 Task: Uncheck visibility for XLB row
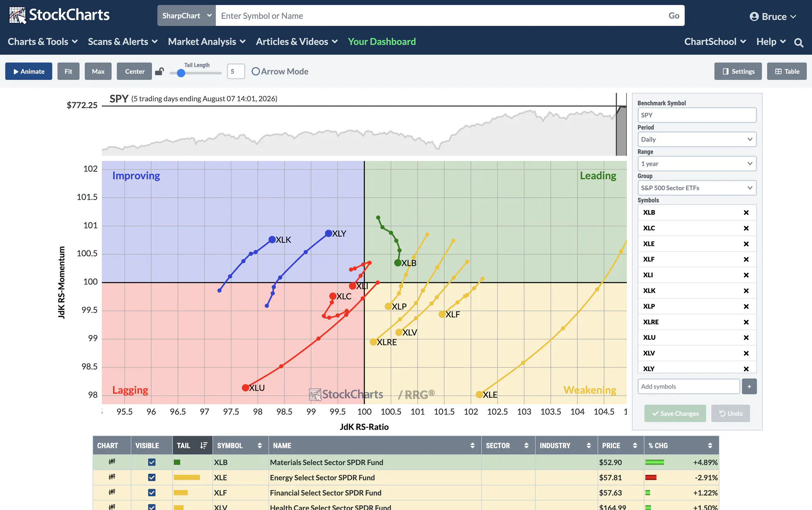(x=152, y=462)
